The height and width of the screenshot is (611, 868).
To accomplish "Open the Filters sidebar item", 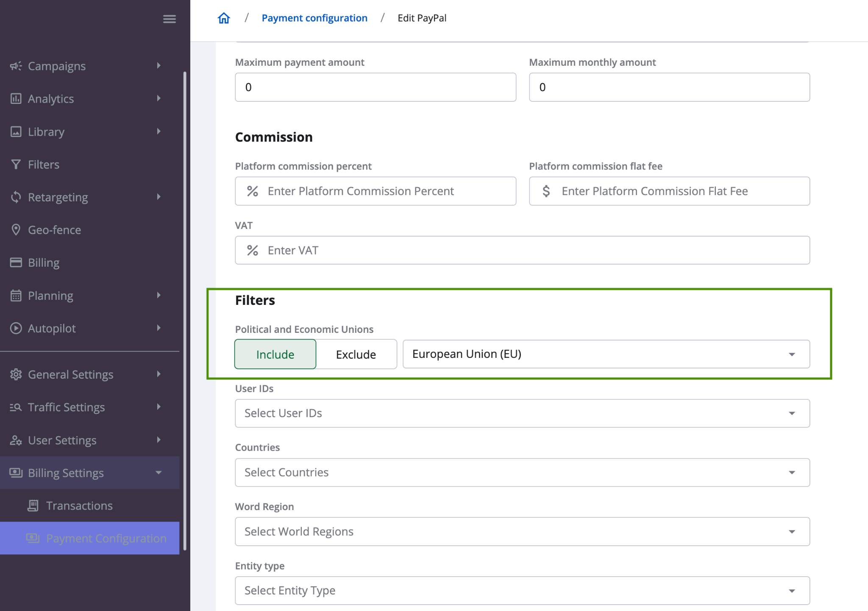I will (x=89, y=164).
